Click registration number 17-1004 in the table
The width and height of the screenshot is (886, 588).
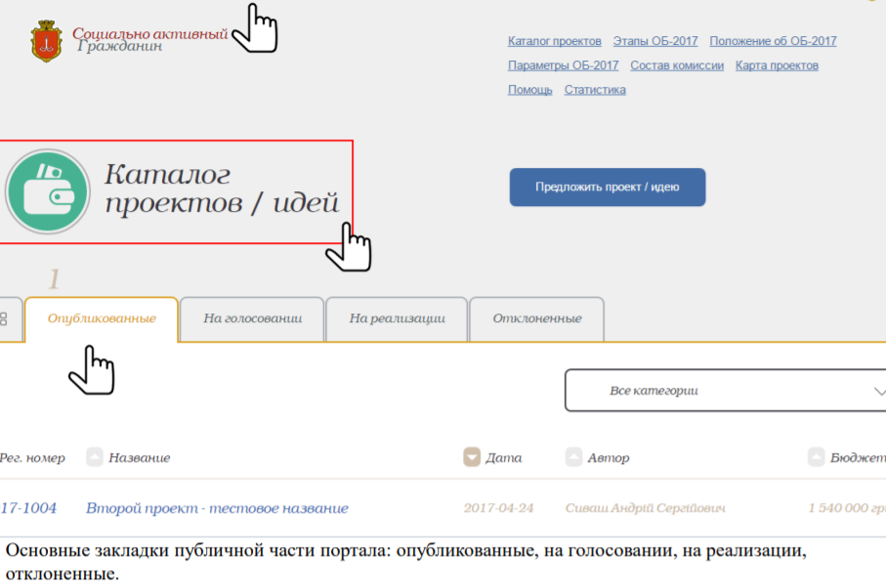[x=29, y=507]
